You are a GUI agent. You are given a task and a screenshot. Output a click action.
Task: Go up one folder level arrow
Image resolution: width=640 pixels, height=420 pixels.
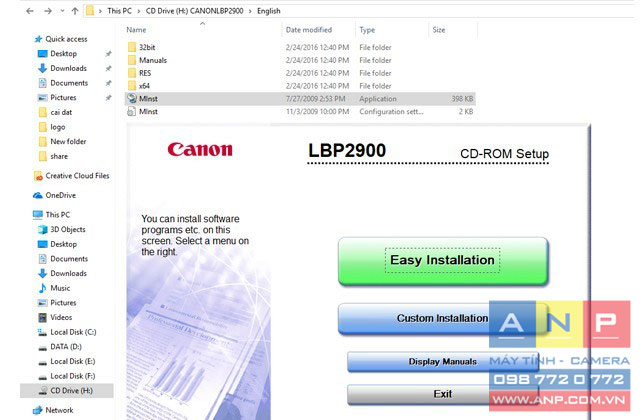[75, 11]
